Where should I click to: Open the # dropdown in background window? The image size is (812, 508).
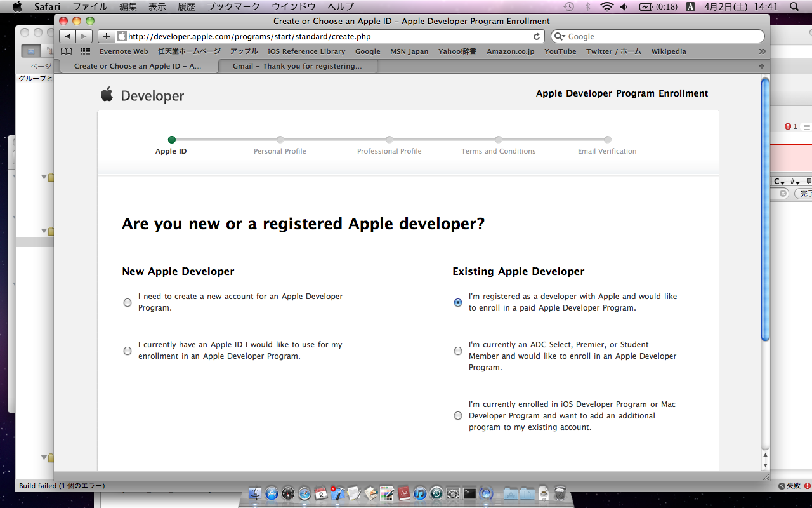coord(795,182)
